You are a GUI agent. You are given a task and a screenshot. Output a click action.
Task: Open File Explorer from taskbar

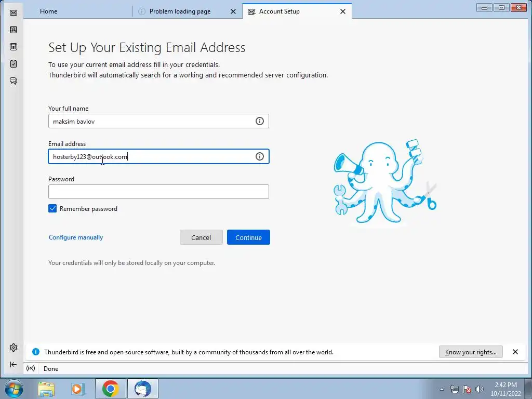pos(46,389)
